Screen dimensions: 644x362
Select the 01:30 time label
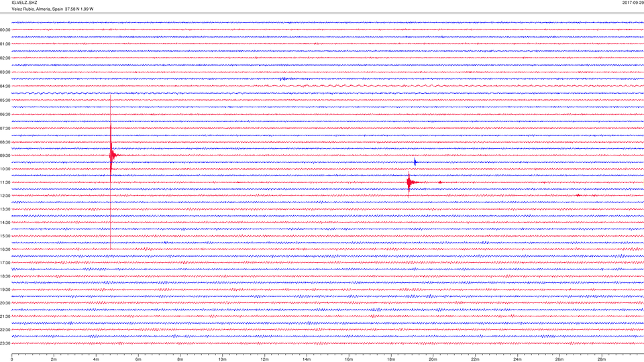tap(5, 44)
